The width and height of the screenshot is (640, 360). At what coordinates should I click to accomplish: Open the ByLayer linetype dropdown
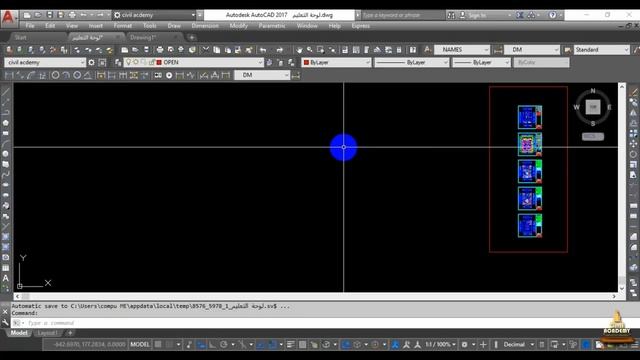coord(445,62)
